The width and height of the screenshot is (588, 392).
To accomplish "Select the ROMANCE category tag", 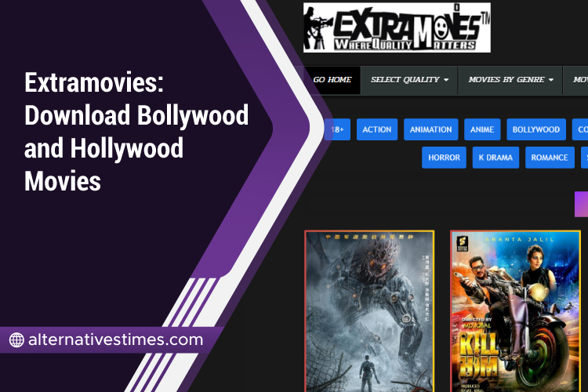I will click(x=550, y=158).
